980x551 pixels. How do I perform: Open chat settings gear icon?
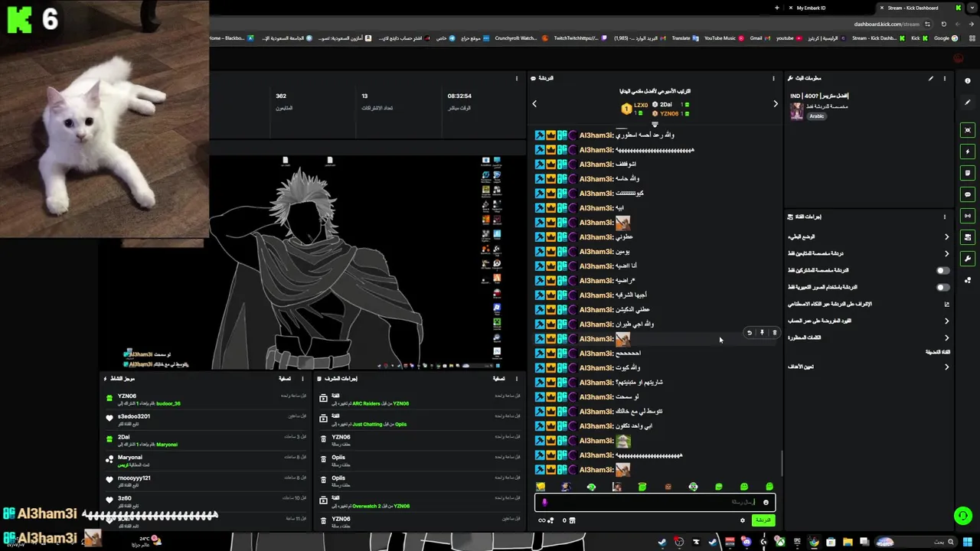coord(742,520)
